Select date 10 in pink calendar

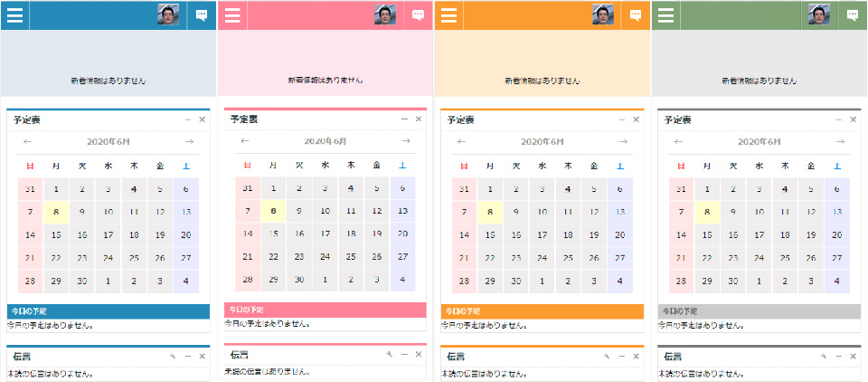[x=325, y=211]
